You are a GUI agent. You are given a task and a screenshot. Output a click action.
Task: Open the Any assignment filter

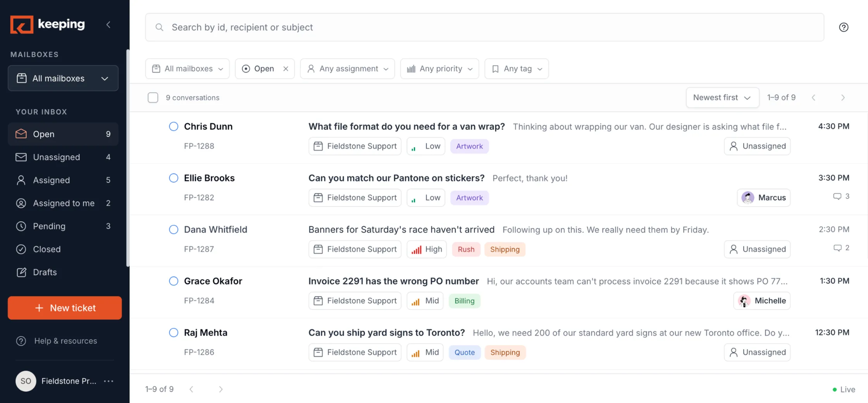click(x=348, y=69)
